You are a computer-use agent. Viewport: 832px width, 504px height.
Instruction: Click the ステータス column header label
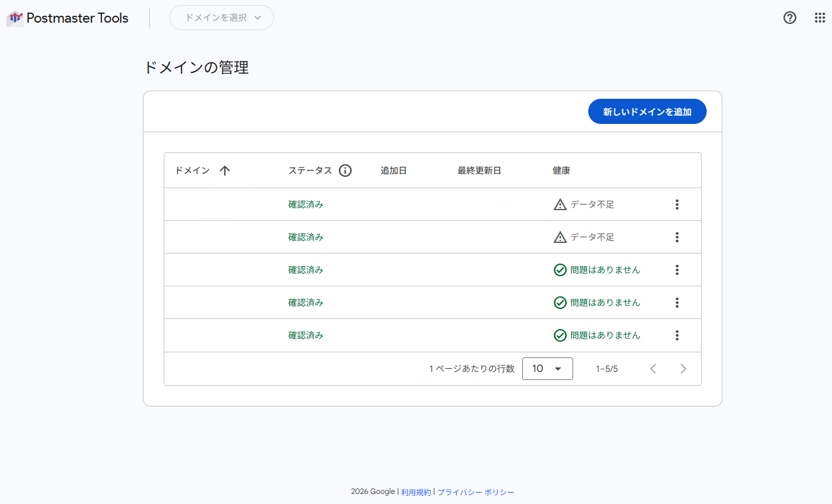(310, 171)
